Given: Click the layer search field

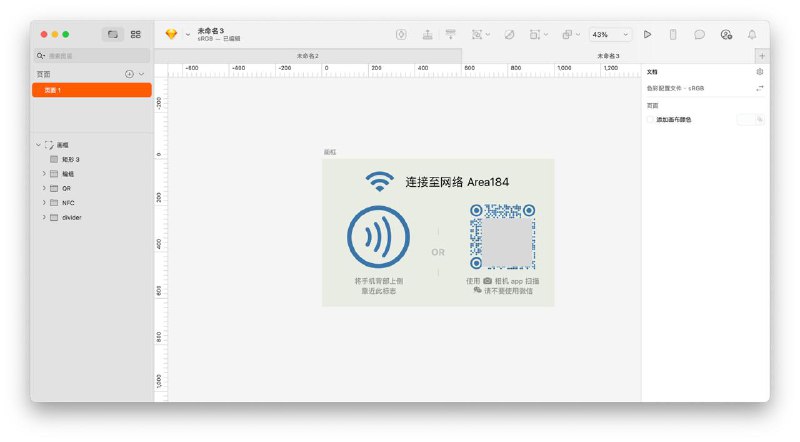Looking at the screenshot, I should (92, 56).
